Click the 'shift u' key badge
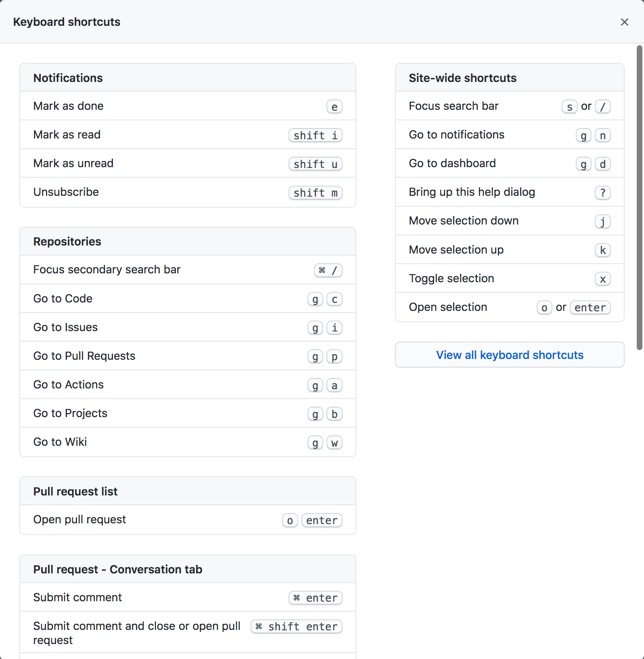 [315, 164]
